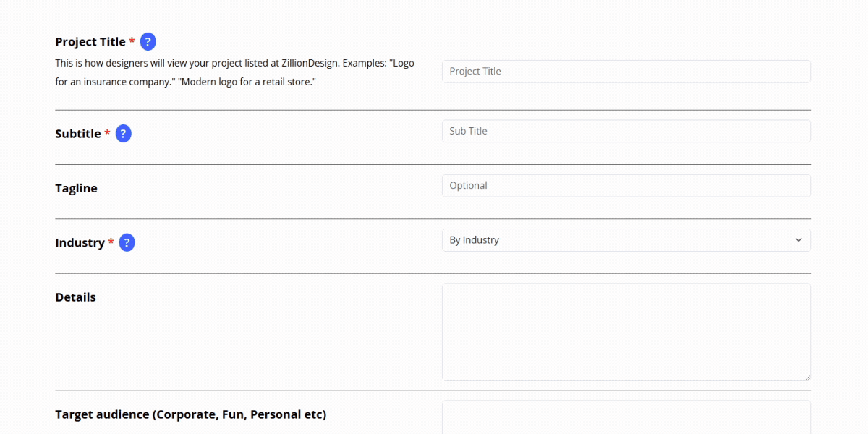Click the help icon beside Project Title
The image size is (868, 434).
coord(148,42)
